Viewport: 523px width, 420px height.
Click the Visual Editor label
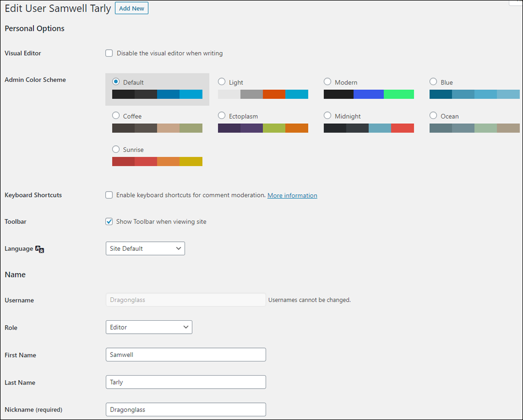click(x=22, y=53)
